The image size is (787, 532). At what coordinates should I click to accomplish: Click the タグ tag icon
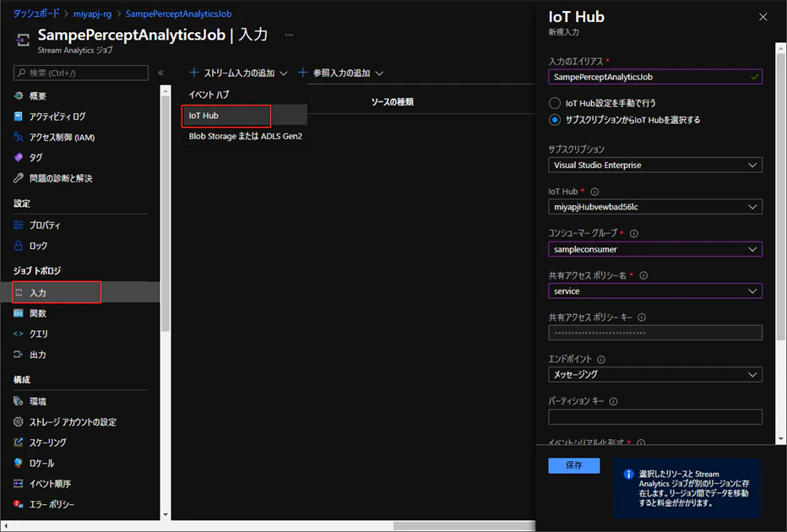click(x=19, y=158)
